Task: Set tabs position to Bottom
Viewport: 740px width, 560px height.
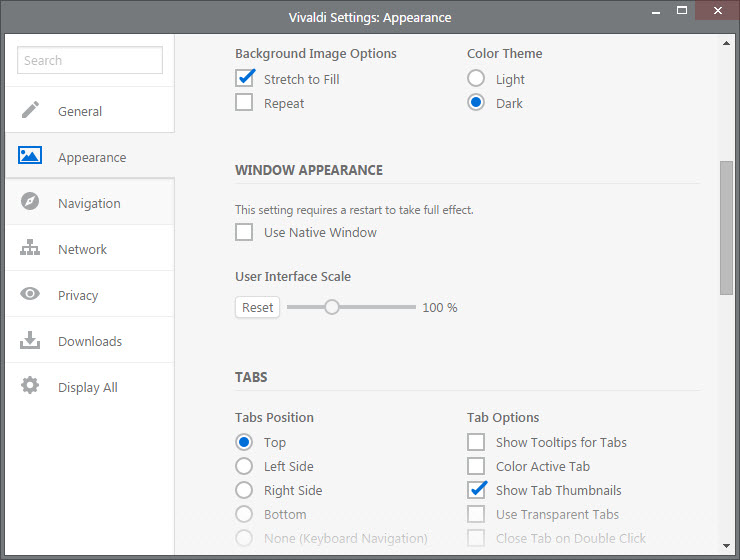Action: click(x=244, y=514)
